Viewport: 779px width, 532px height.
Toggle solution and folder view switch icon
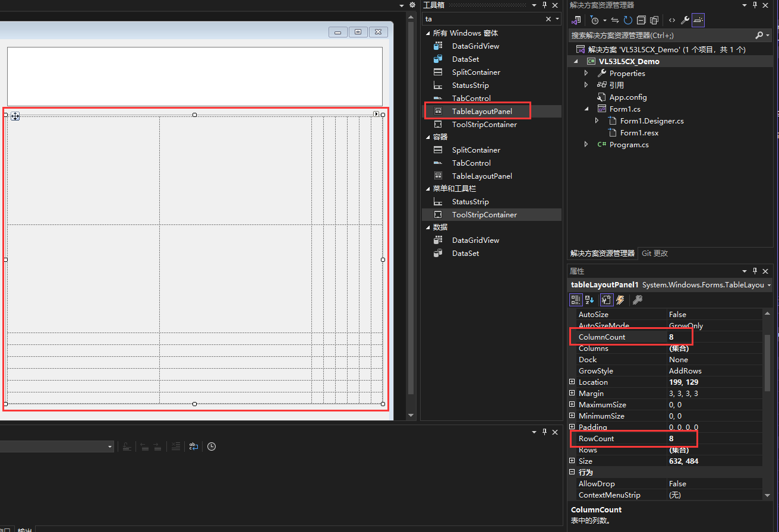click(576, 20)
